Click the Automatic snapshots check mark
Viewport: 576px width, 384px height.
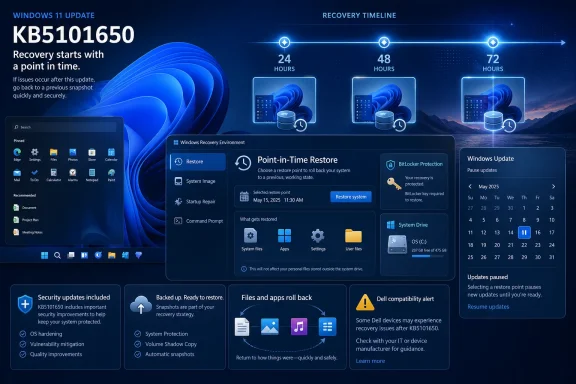point(137,354)
